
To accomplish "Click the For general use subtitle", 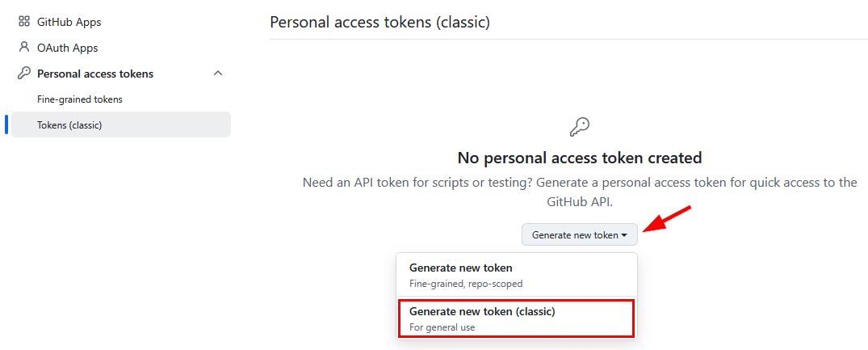I will [442, 327].
